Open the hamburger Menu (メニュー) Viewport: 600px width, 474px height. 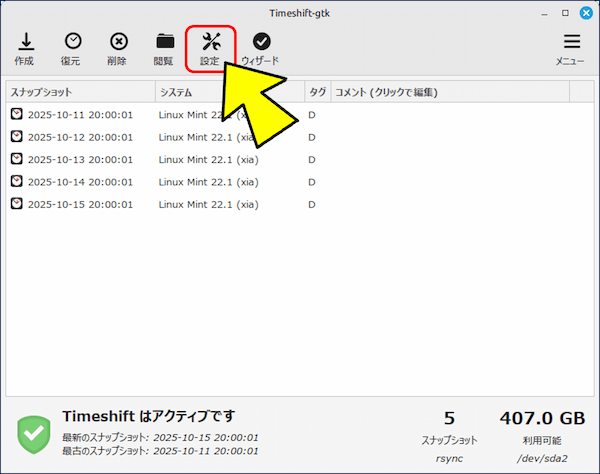coord(571,47)
